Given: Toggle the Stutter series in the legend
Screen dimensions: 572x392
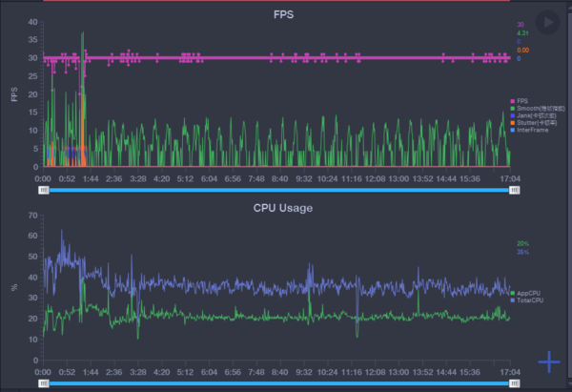Looking at the screenshot, I should coord(534,123).
